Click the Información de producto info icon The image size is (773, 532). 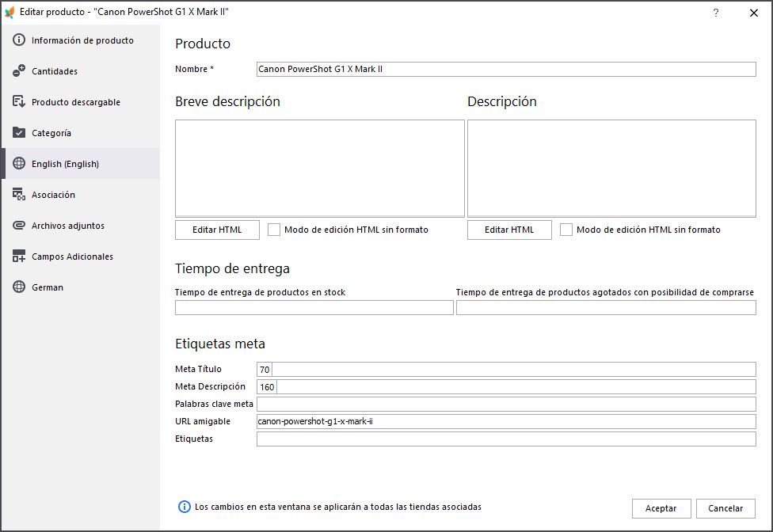click(19, 40)
